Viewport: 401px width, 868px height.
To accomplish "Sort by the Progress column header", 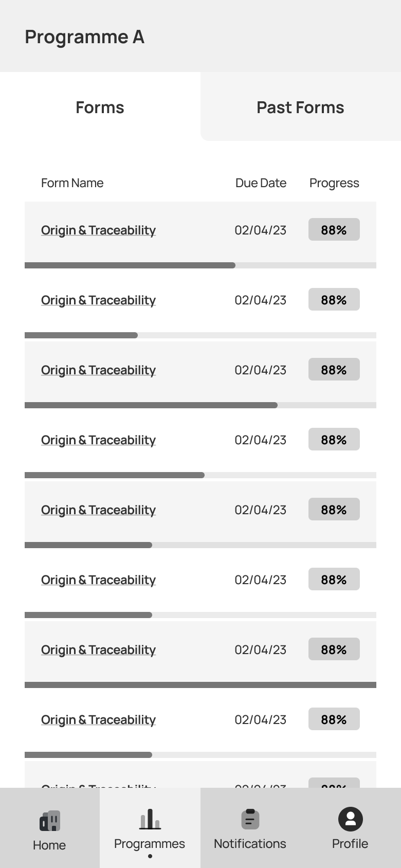I will pyautogui.click(x=334, y=183).
